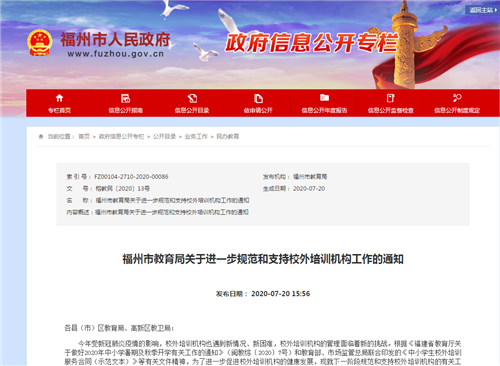Open the 信息公开指南 guide icon
The image size is (500, 366).
125,98
